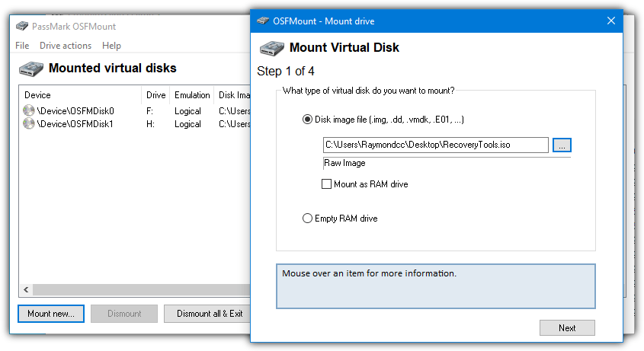Click the horizontal scrollbar track in disk list

click(142, 290)
